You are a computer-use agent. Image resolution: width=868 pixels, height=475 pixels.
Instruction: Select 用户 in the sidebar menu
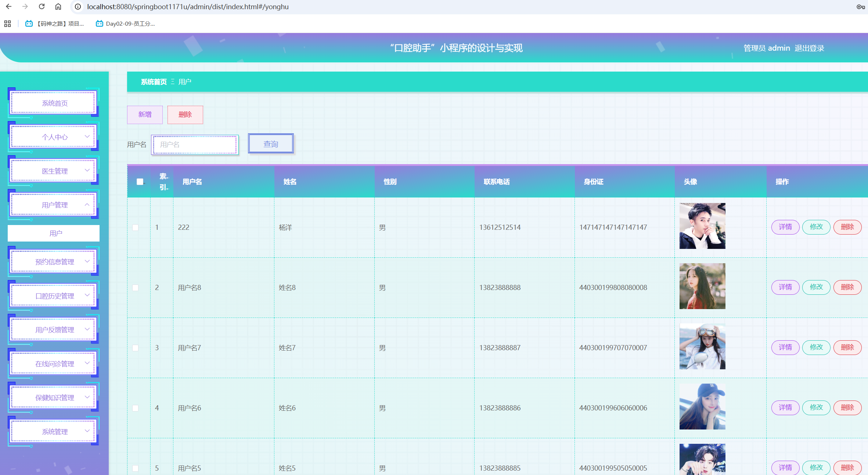(53, 233)
